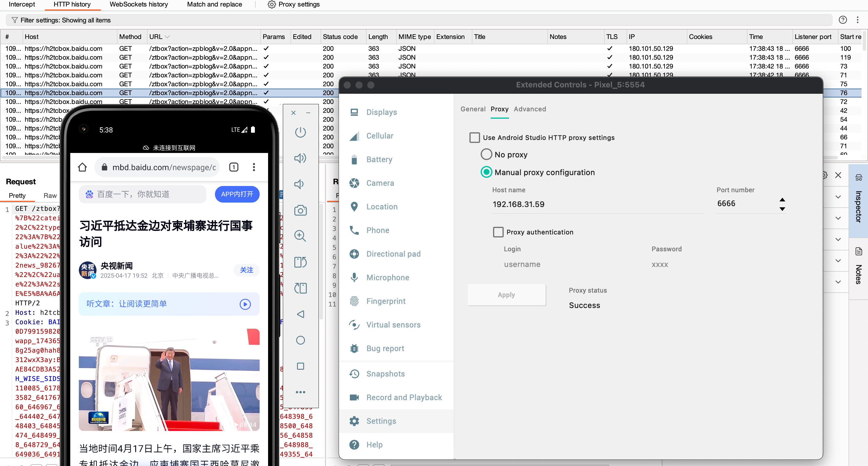
Task: Rotate emulator right using the rotate icon
Action: tap(300, 288)
